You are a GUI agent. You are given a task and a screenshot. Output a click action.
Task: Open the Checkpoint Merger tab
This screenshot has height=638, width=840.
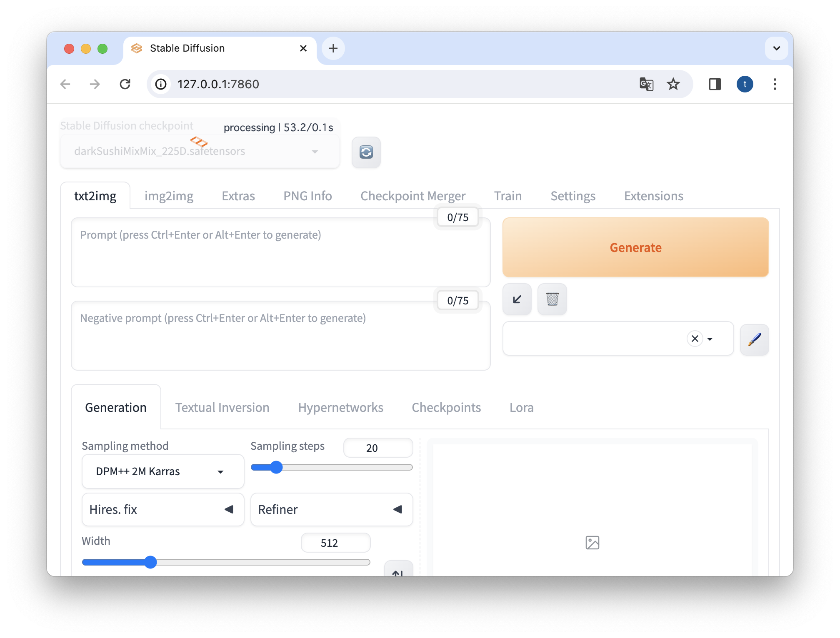click(413, 196)
